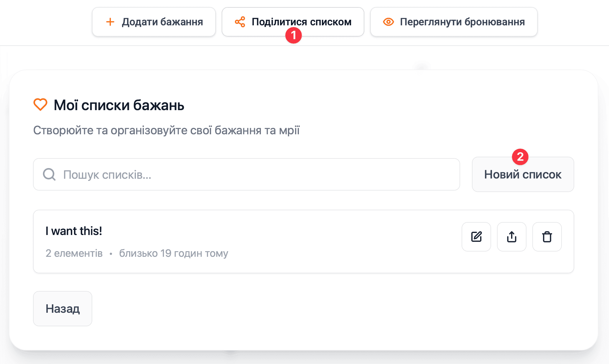
Task: Click the '2 елементів' text
Action: coord(74,253)
